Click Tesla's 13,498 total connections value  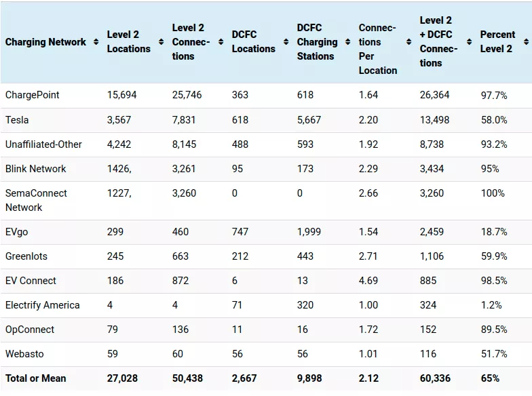[434, 119]
